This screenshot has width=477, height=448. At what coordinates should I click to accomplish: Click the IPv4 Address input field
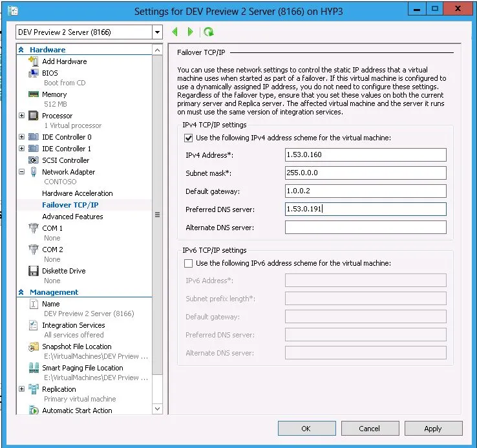(366, 155)
